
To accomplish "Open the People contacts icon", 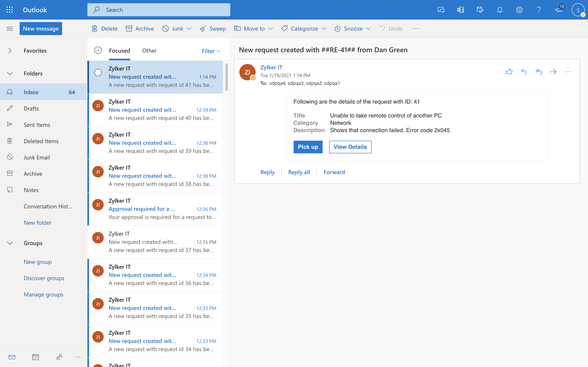I will [59, 357].
